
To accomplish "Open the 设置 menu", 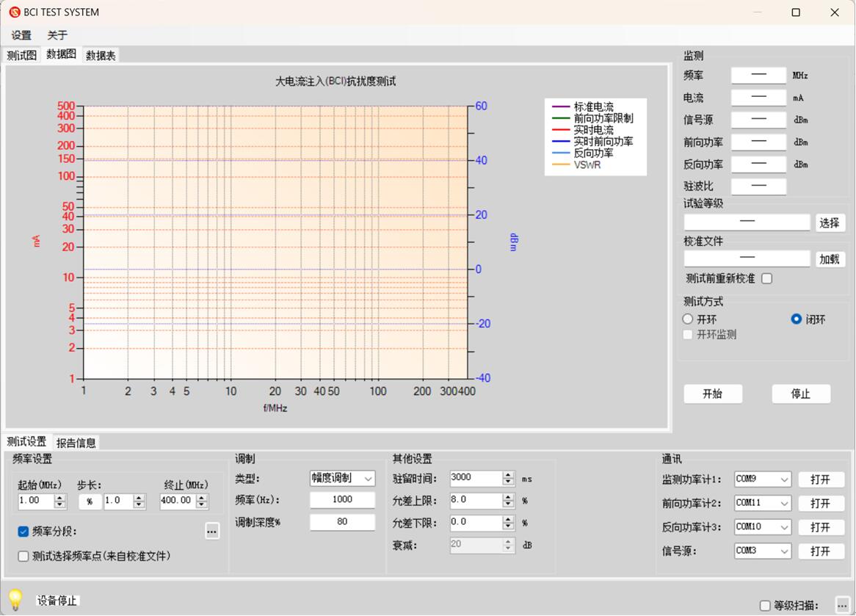I will (22, 35).
